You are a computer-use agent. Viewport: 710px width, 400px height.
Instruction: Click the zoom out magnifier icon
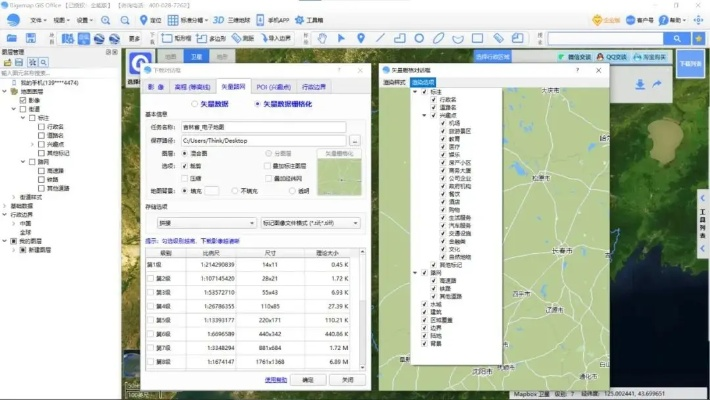pos(125,20)
